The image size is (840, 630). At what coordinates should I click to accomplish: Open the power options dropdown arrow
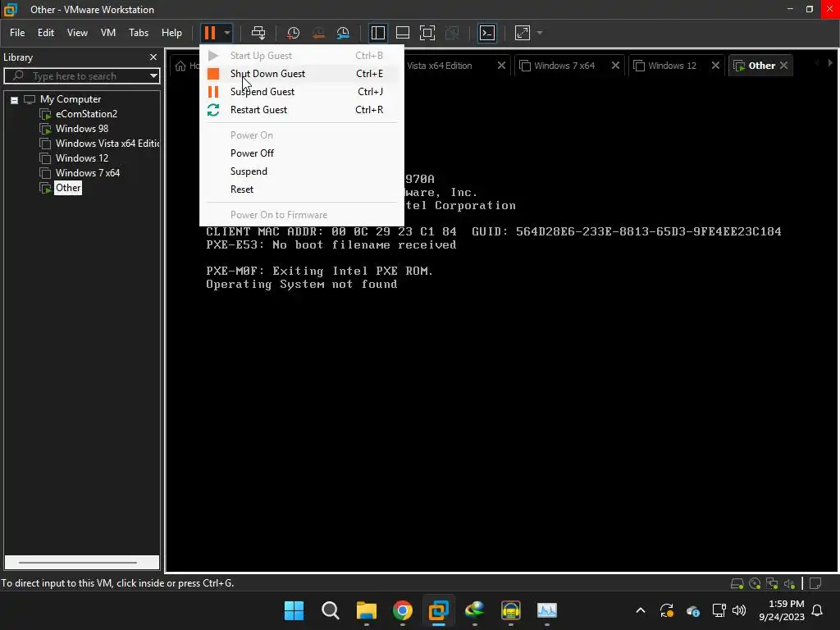point(227,33)
